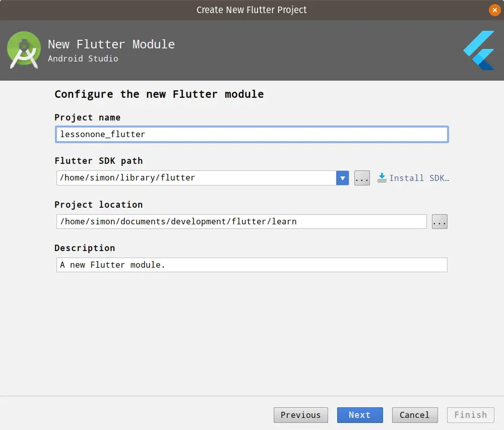Click the New Flutter Module title text
Image resolution: width=504 pixels, height=430 pixels.
pos(111,44)
